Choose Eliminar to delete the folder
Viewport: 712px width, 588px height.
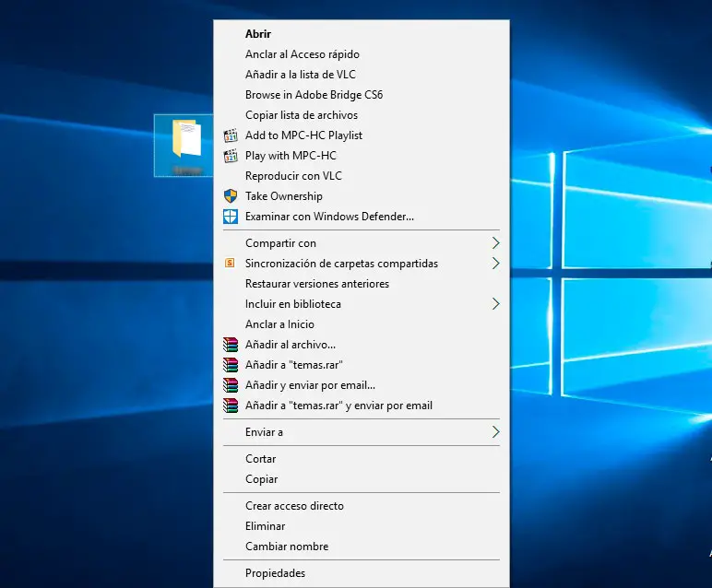[265, 526]
